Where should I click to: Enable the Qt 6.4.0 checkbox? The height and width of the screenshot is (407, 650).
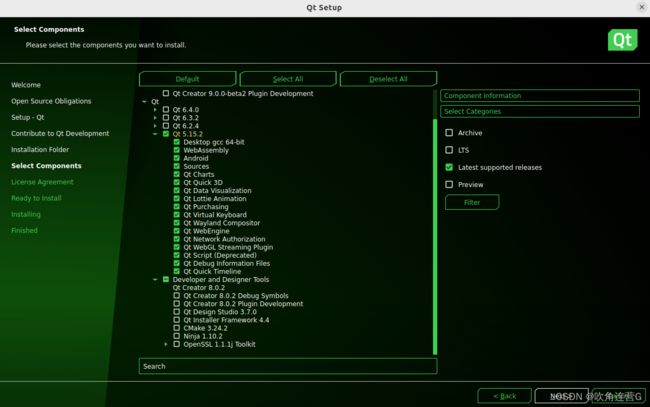tap(166, 109)
